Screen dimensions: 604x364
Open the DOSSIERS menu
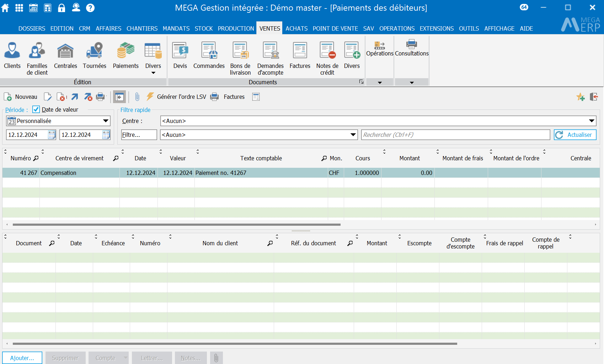(32, 28)
